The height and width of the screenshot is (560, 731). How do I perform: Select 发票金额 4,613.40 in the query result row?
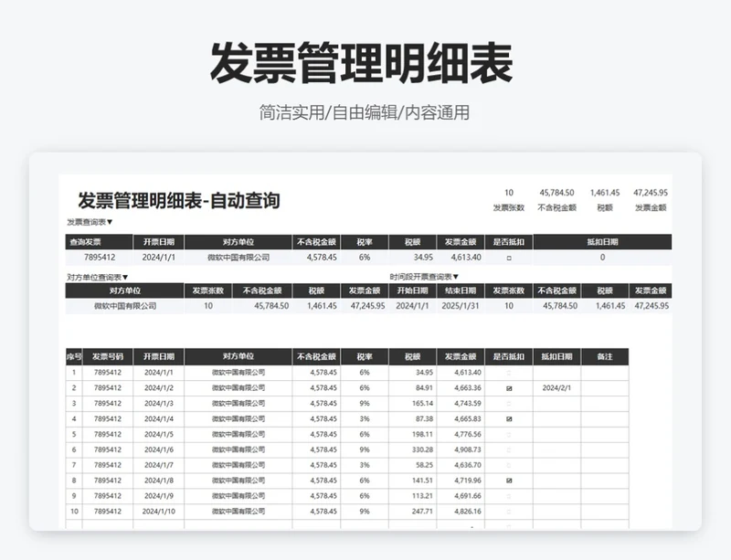coord(461,258)
